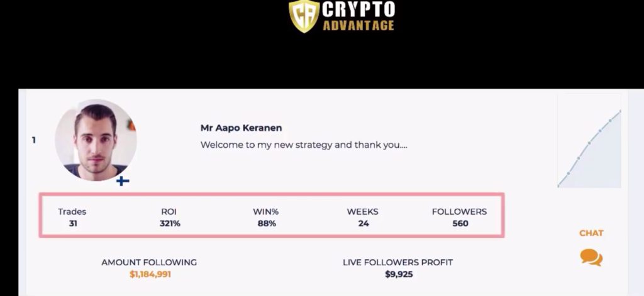Click the Crypto Advantage shield logo
Screen dimensions: 644x296
coord(304,16)
